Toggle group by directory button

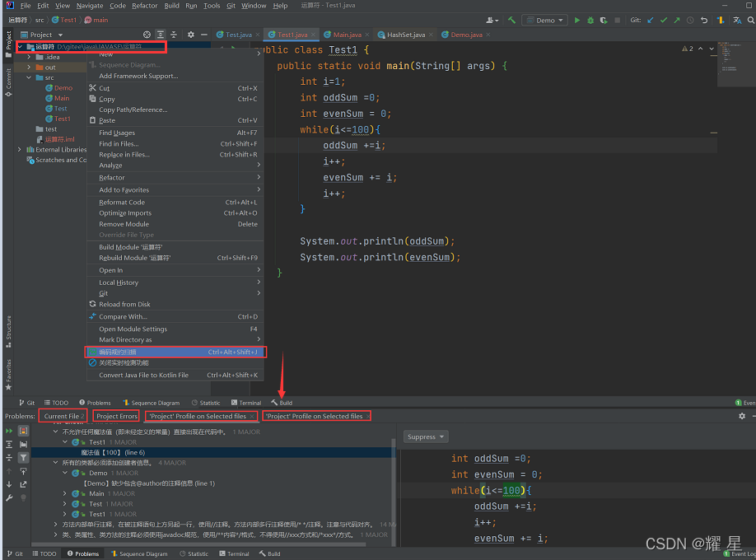(x=23, y=444)
